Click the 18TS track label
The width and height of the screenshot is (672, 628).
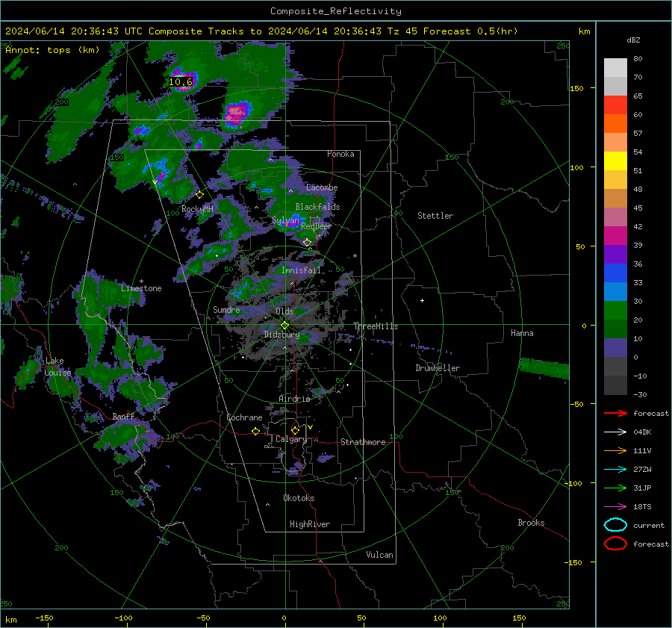pos(642,507)
